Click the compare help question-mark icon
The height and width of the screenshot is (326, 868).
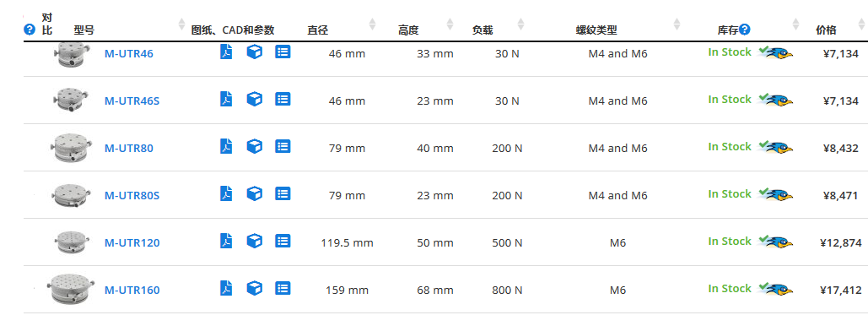[x=30, y=30]
